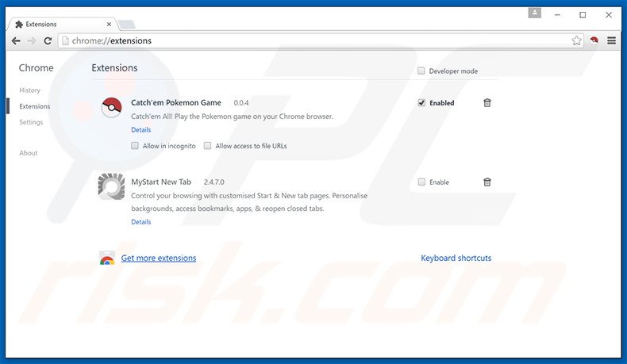The height and width of the screenshot is (364, 627).
Task: Check Allow access to file URLs
Action: click(x=208, y=146)
